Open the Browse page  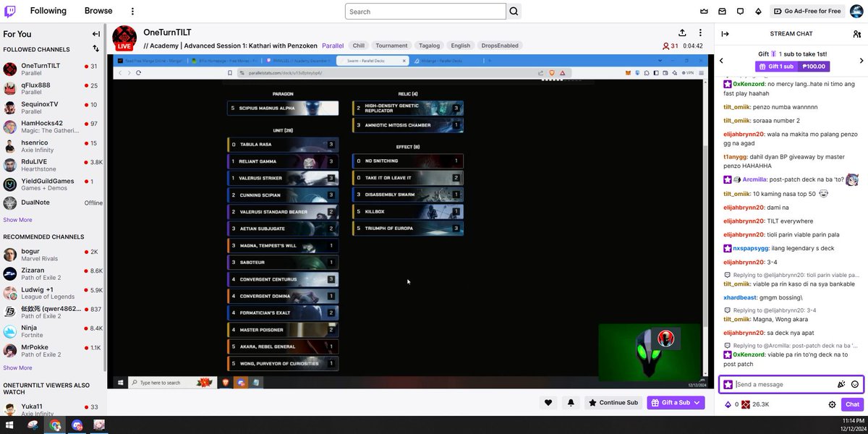(98, 11)
